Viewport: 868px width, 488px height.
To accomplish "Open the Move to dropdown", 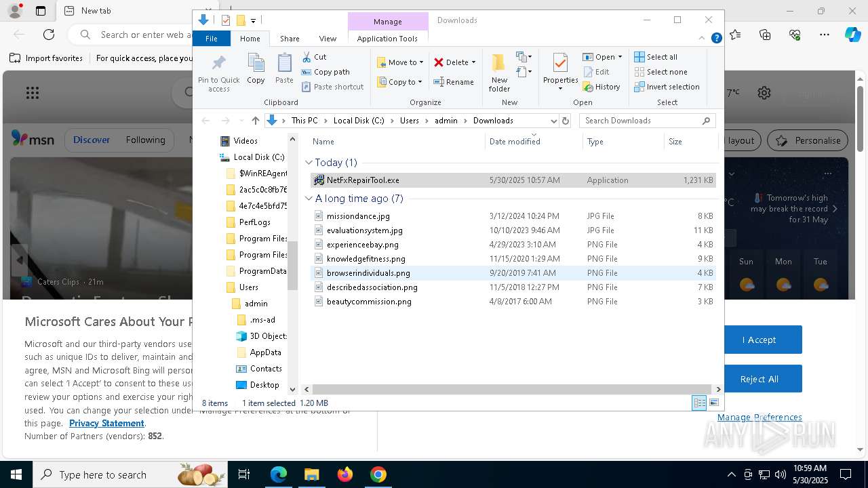I will [400, 62].
